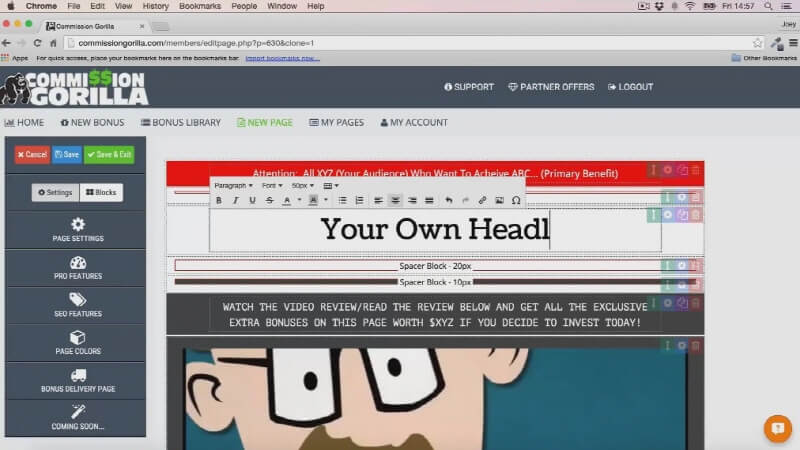The image size is (800, 450).
Task: Open the chat help bubble
Action: click(778, 428)
